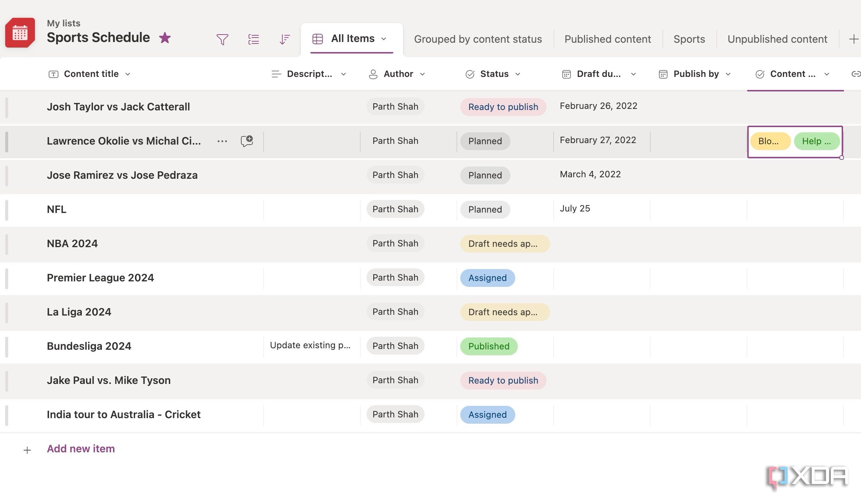861x504 pixels.
Task: Click the green Published status pill
Action: (x=488, y=346)
